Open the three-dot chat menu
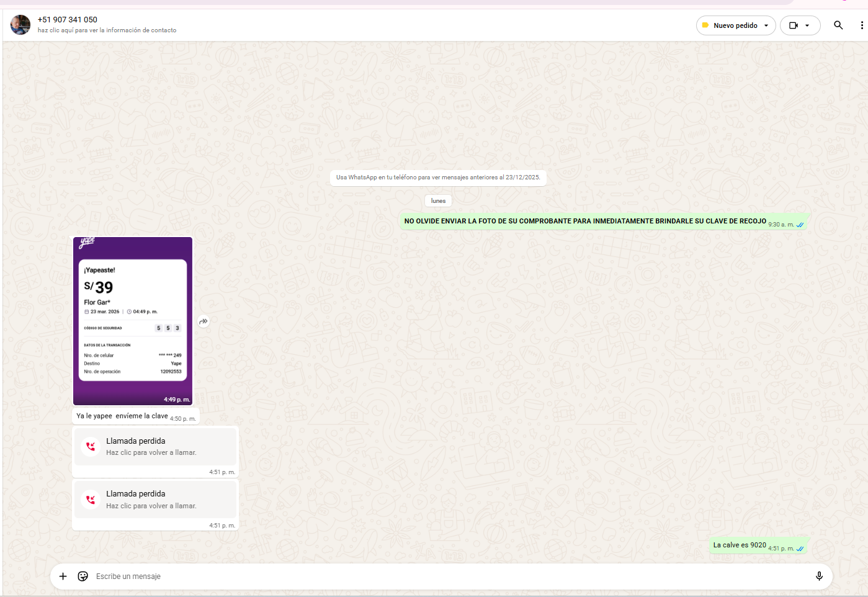This screenshot has height=597, width=868. pos(861,25)
